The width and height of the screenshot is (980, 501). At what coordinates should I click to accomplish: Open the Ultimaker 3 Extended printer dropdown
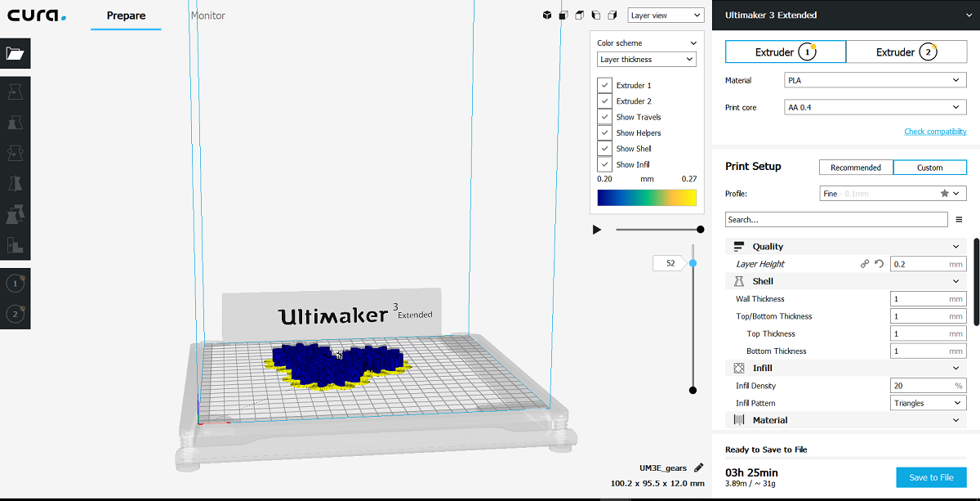(845, 16)
